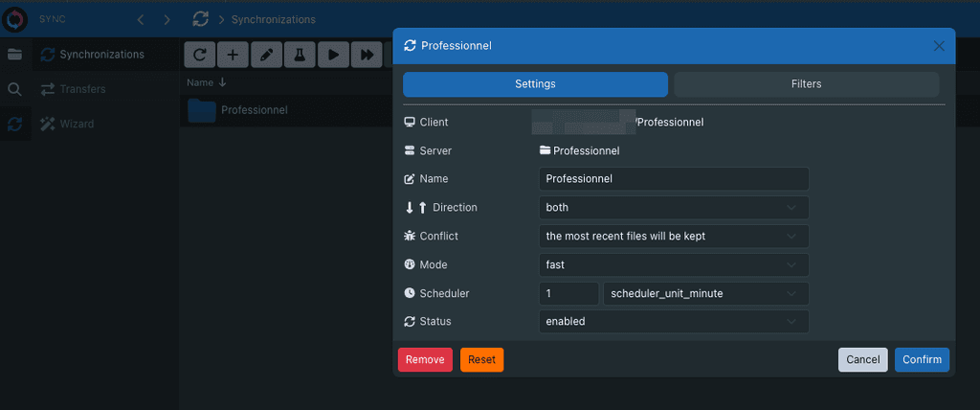Expand the Mode dropdown showing fast

coord(674,264)
